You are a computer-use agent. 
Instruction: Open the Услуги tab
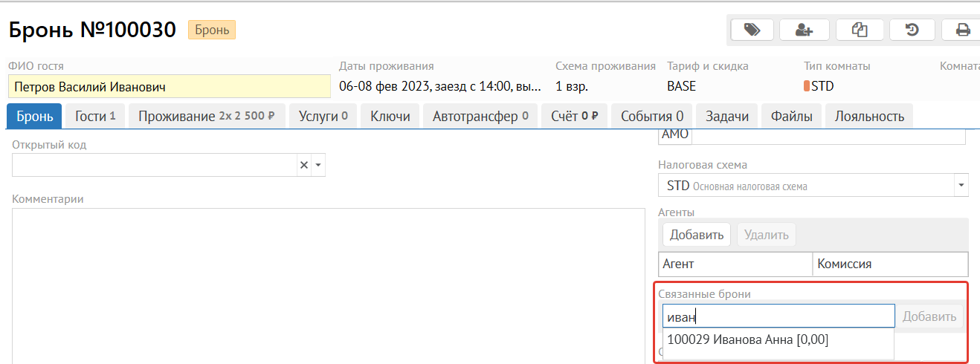(x=323, y=116)
